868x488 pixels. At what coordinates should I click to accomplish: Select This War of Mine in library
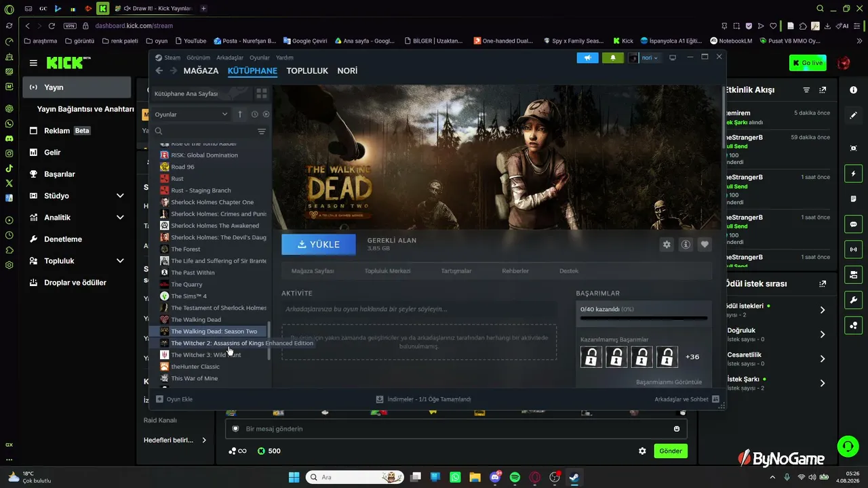[x=194, y=378]
